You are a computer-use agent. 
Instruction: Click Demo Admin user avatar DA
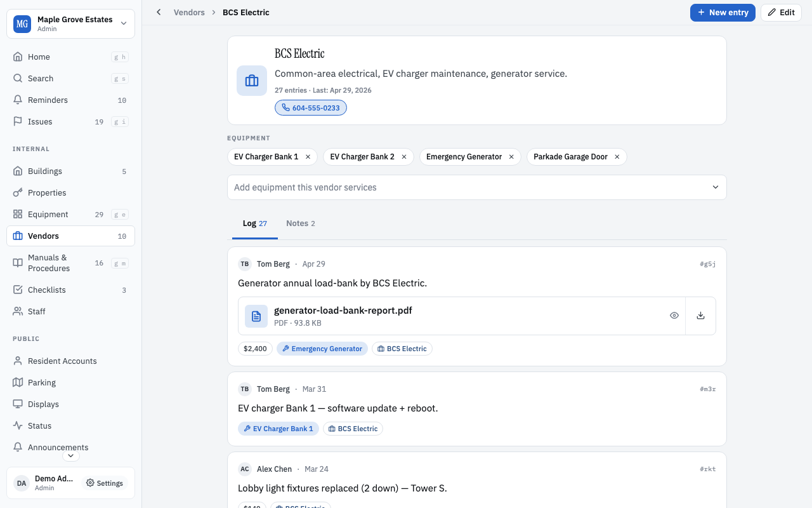[22, 483]
